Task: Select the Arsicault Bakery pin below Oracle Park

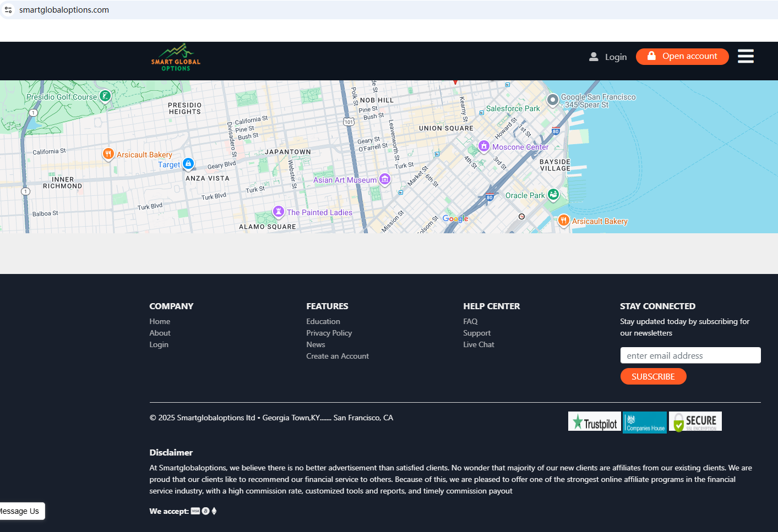Action: pos(563,221)
